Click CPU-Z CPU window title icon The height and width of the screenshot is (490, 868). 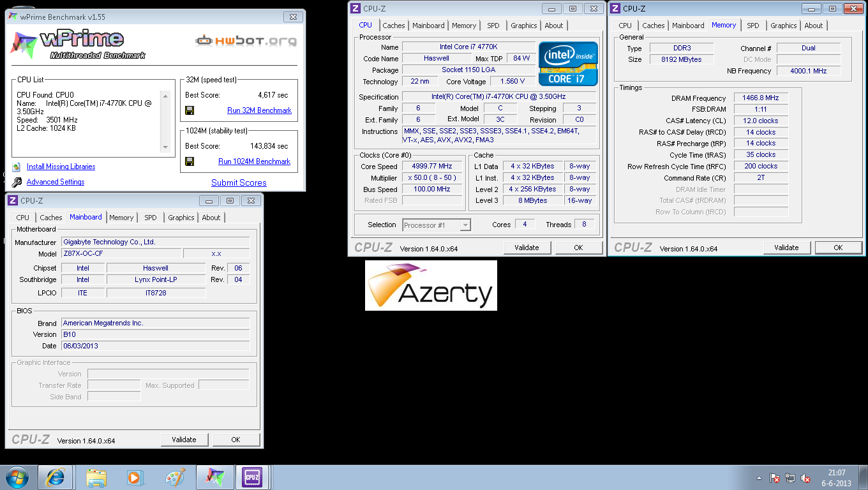pos(355,8)
